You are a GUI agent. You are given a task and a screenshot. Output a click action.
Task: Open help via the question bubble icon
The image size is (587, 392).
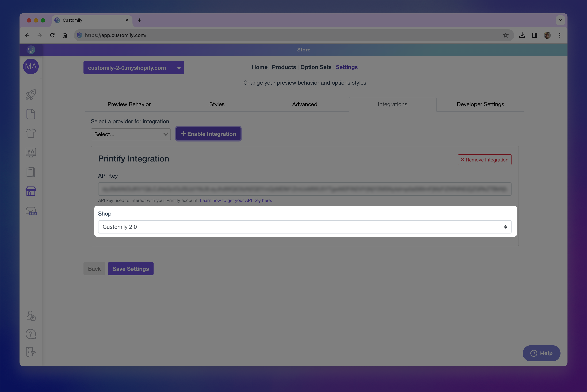point(31,334)
